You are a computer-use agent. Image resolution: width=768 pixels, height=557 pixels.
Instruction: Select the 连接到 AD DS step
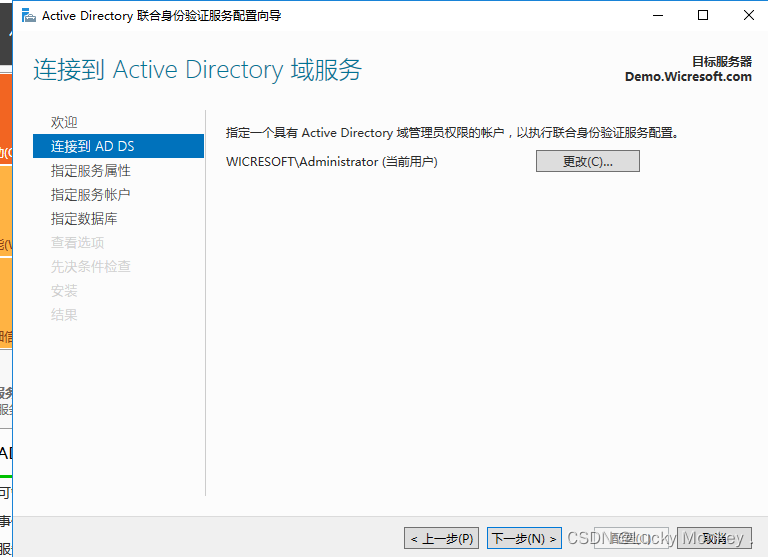[x=118, y=146]
